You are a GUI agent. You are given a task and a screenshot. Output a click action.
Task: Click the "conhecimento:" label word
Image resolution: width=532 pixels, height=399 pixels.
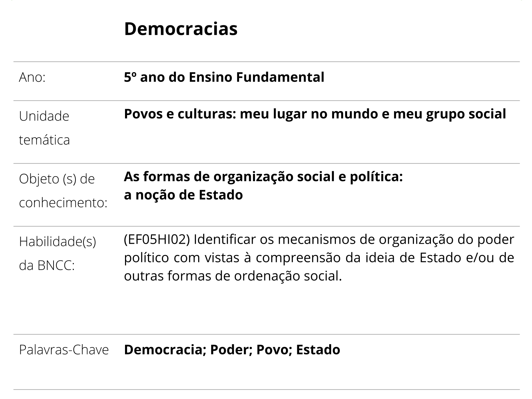click(63, 203)
